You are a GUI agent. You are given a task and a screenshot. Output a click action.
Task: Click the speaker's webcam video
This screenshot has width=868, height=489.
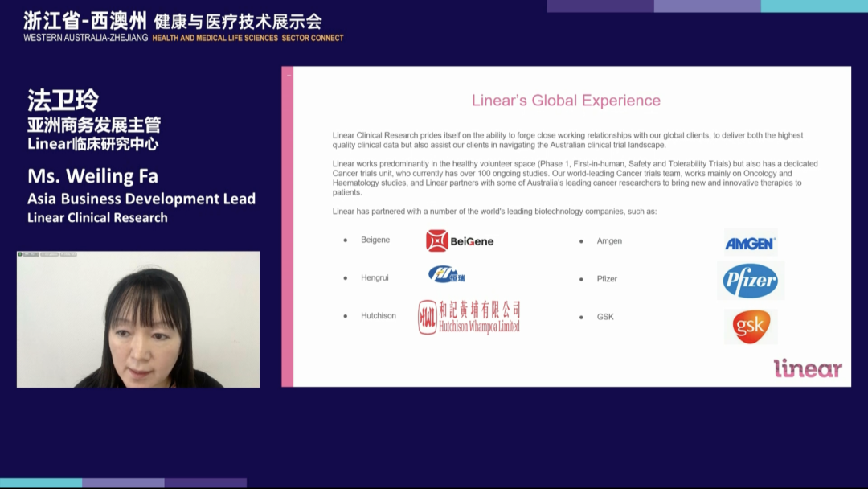click(x=138, y=319)
